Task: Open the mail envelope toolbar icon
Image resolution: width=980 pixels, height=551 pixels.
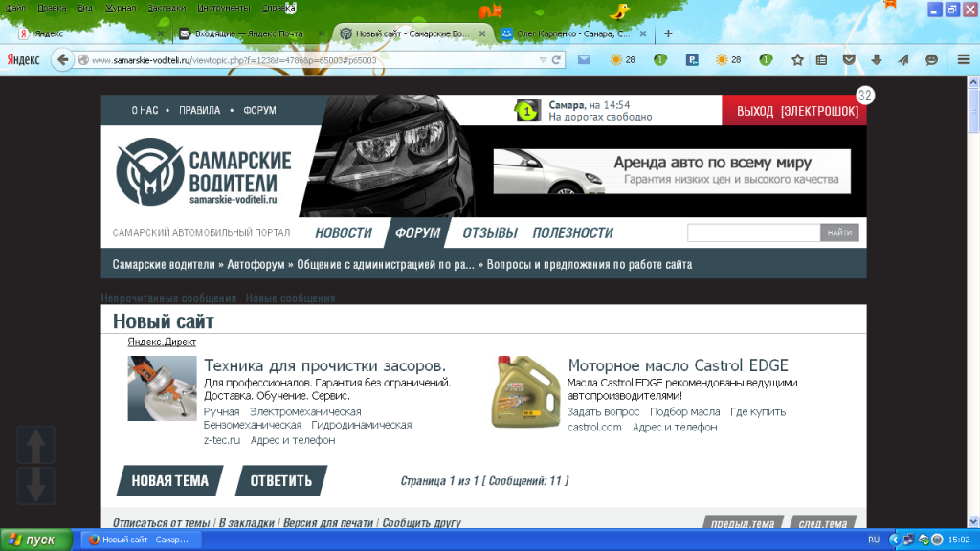Action: (x=584, y=60)
